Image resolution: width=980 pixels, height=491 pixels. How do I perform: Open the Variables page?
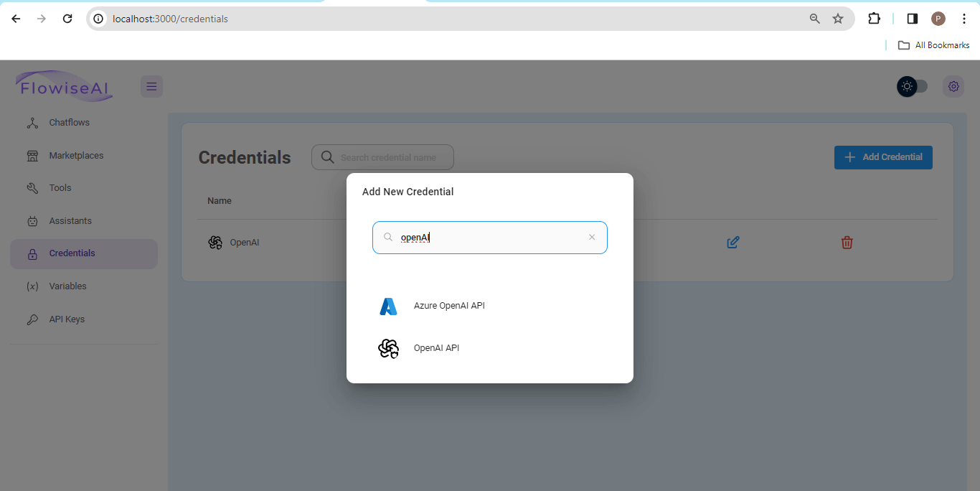pos(67,286)
